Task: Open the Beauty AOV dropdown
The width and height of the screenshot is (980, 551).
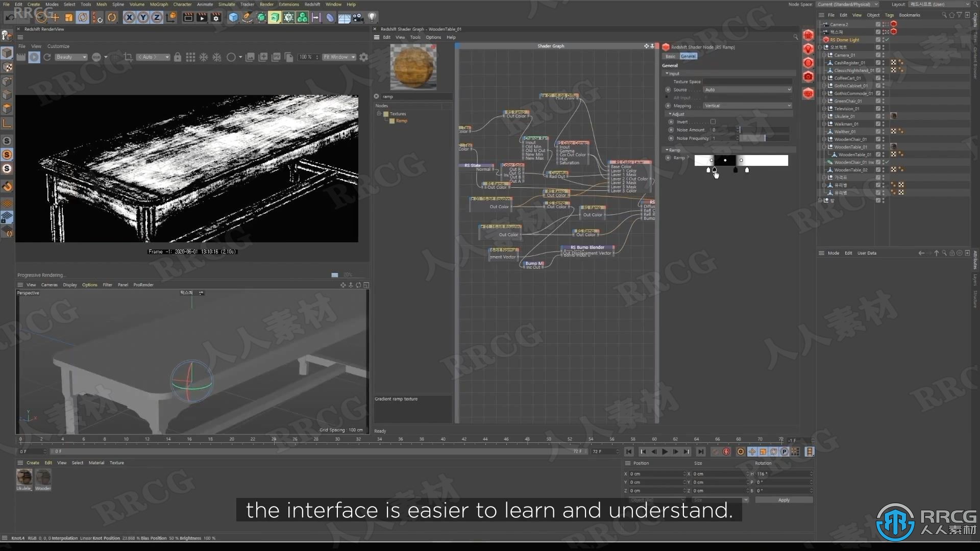Action: coord(71,57)
